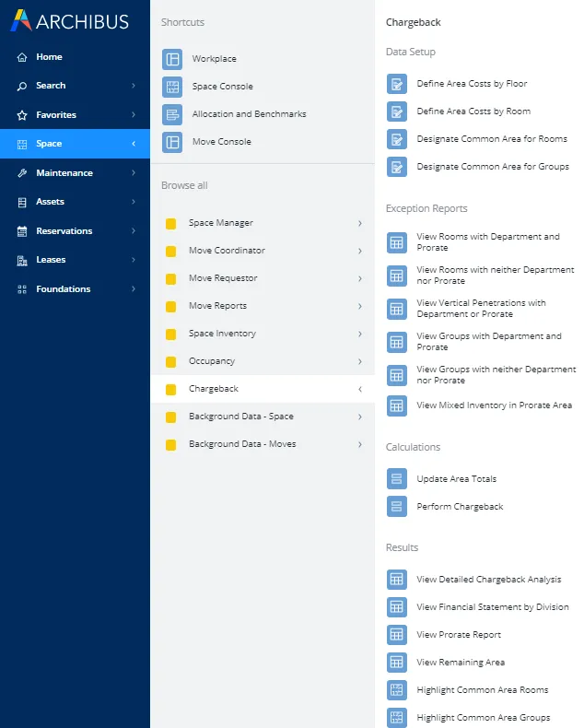The image size is (584, 728).
Task: Click the Update Area Totals icon
Action: point(396,479)
